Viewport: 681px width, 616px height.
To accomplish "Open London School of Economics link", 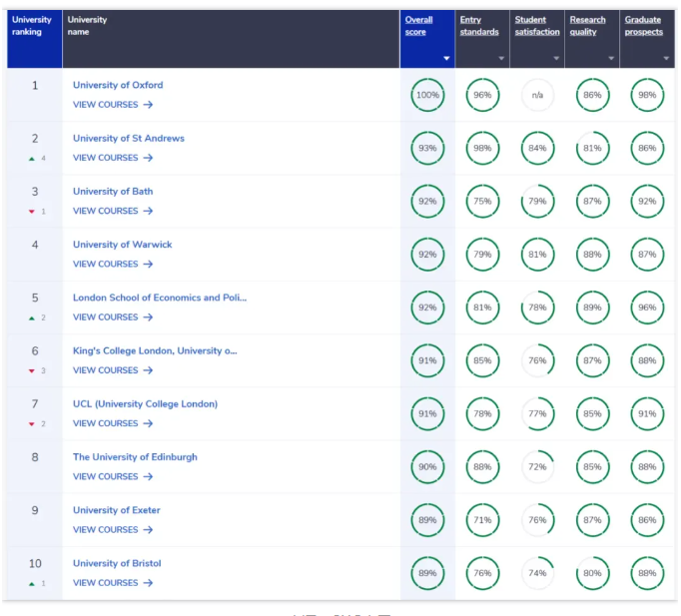I will pos(159,298).
